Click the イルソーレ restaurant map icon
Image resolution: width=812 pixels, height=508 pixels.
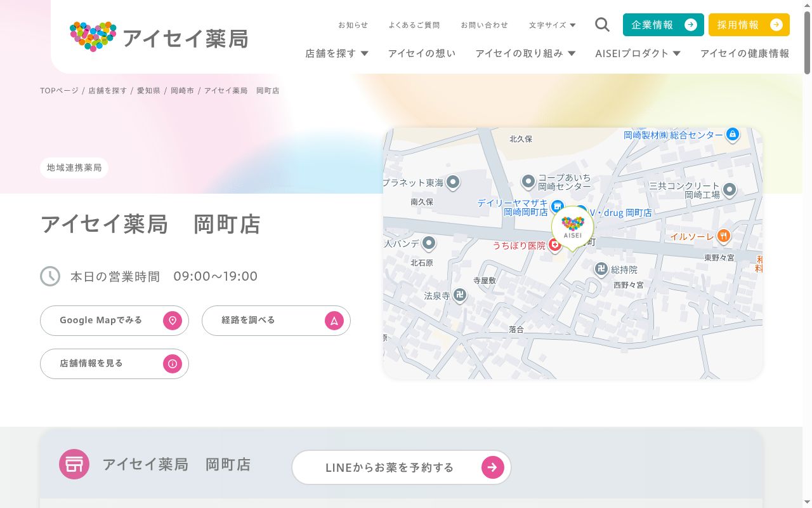pyautogui.click(x=724, y=237)
